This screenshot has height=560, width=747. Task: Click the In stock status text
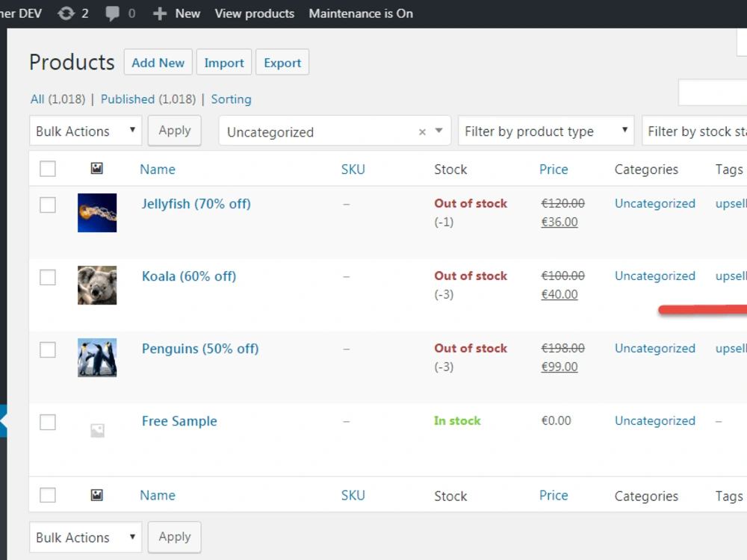click(x=457, y=420)
